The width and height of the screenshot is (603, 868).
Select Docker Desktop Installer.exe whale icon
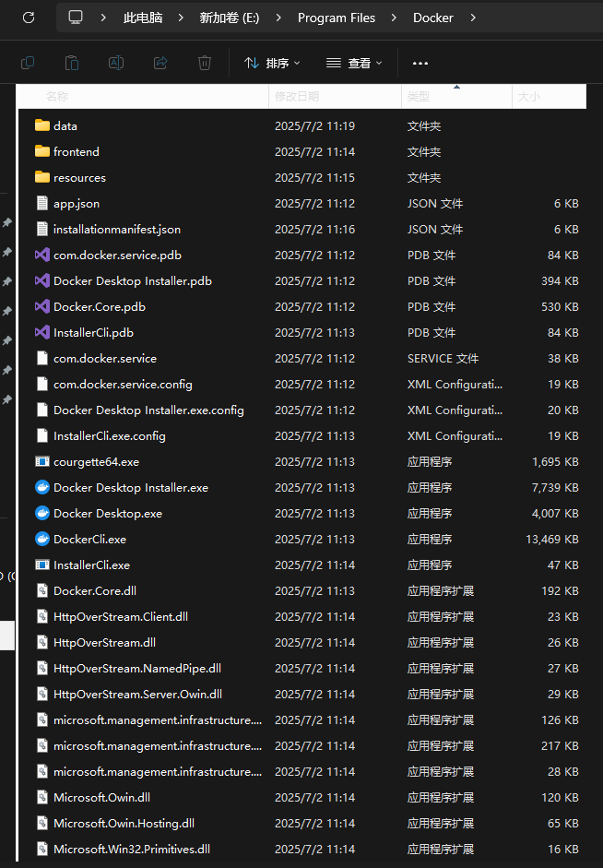[42, 487]
